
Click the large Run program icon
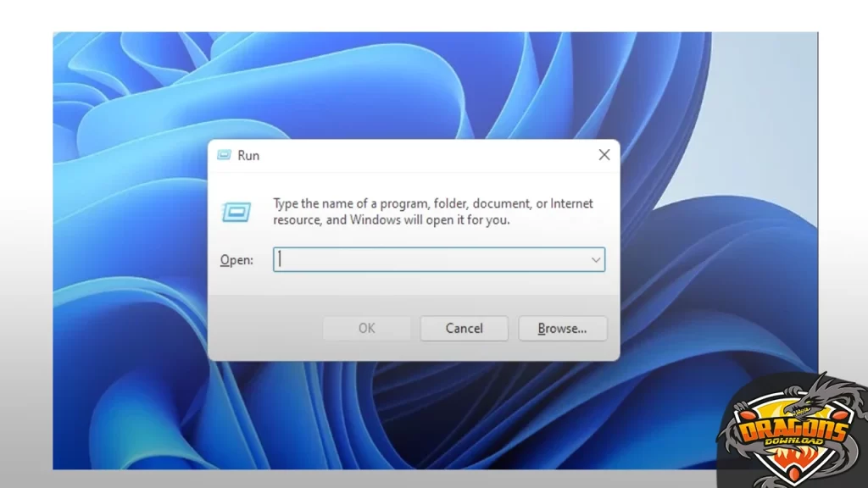pyautogui.click(x=236, y=211)
